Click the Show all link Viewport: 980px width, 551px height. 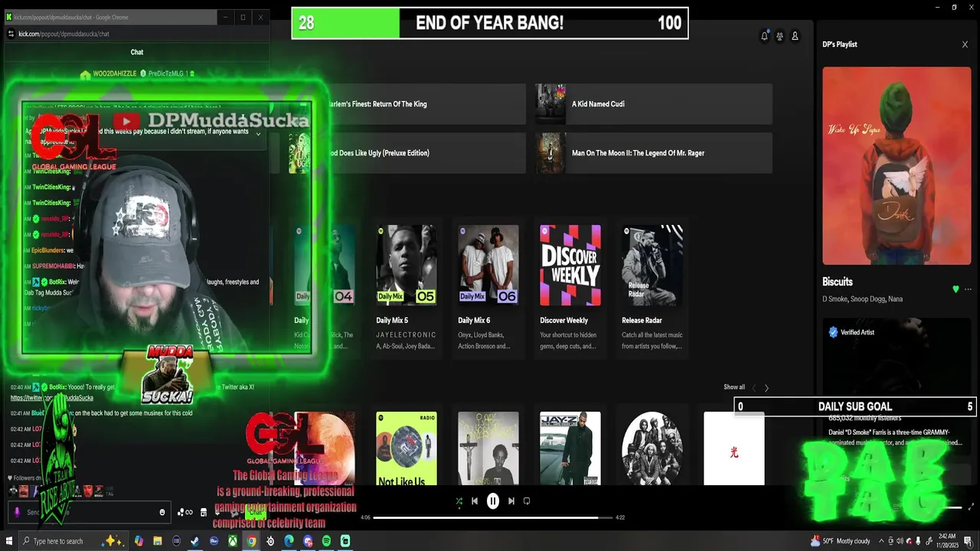(x=734, y=387)
